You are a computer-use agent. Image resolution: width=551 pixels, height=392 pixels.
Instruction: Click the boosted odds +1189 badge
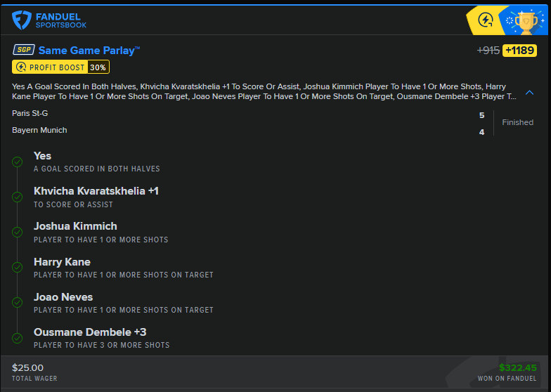click(x=519, y=51)
